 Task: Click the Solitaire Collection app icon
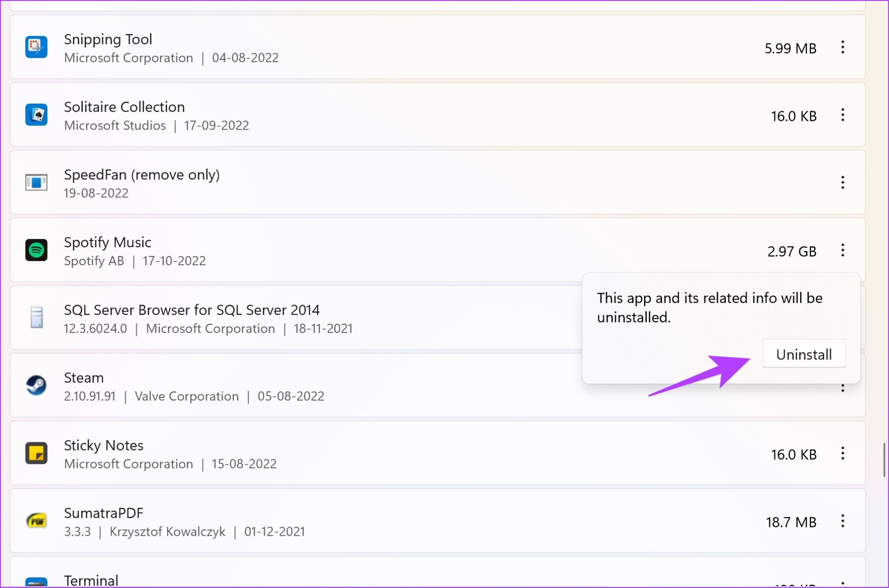point(36,115)
